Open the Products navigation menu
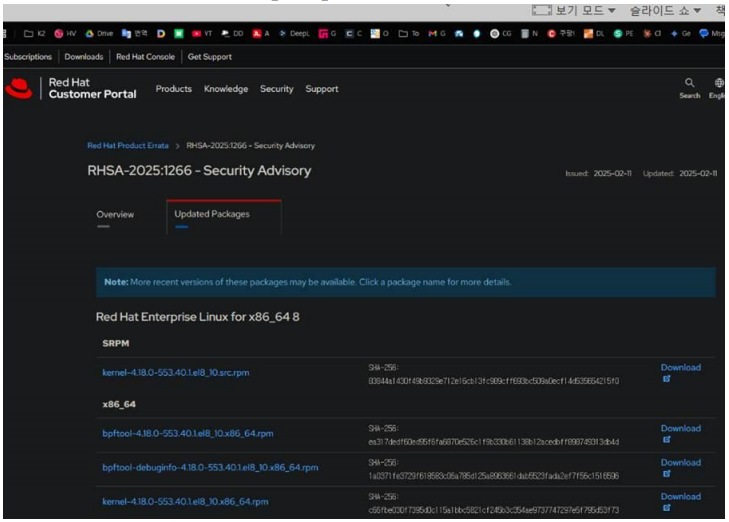Viewport: 729px width, 522px height. [x=173, y=89]
